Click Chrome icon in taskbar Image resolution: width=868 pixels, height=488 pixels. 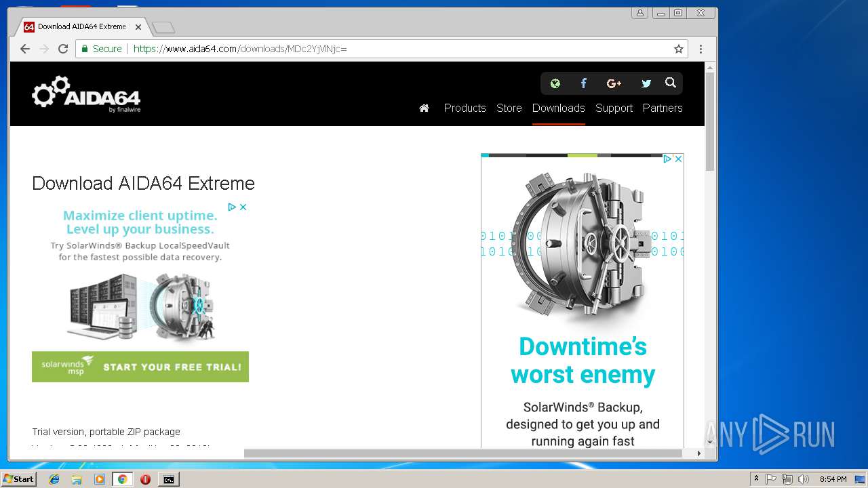[x=122, y=479]
